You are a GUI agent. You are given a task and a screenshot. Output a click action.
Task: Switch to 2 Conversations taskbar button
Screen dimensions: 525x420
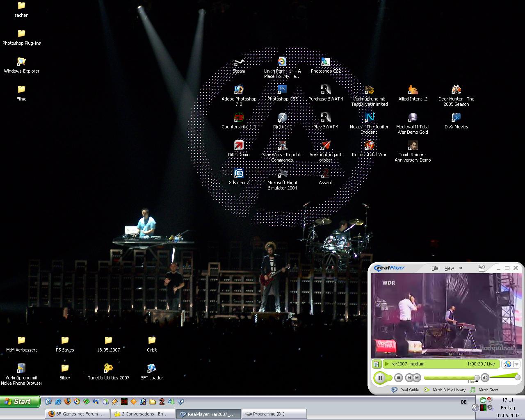(x=143, y=414)
